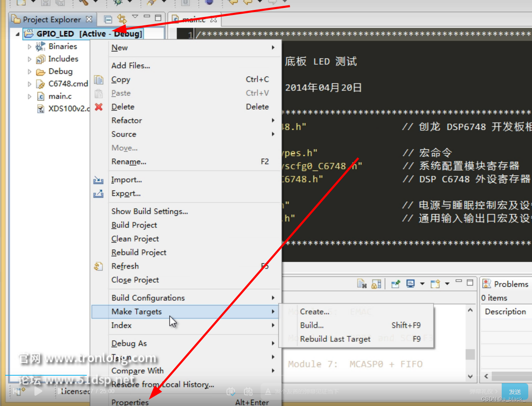Minimize the console panel
The image size is (532, 406).
[459, 281]
